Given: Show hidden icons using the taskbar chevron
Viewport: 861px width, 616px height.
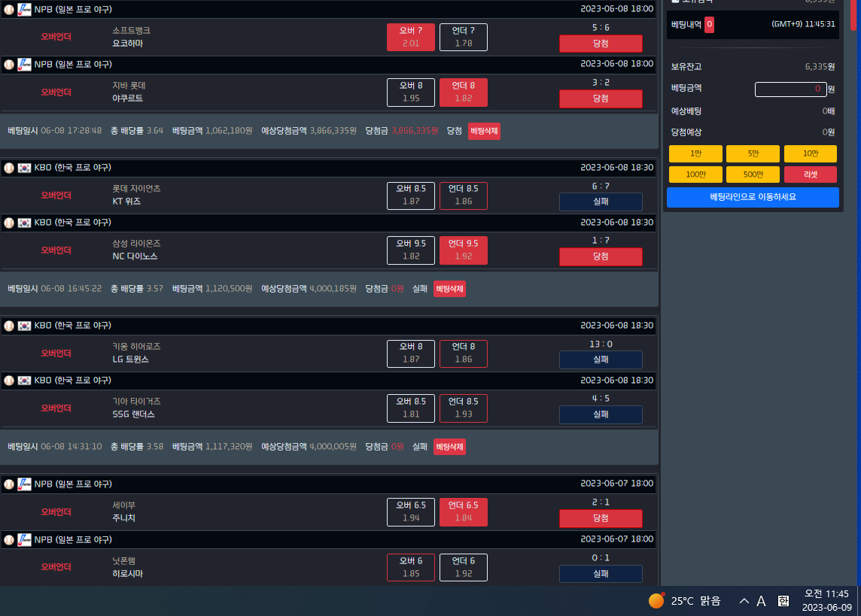Looking at the screenshot, I should 744,601.
